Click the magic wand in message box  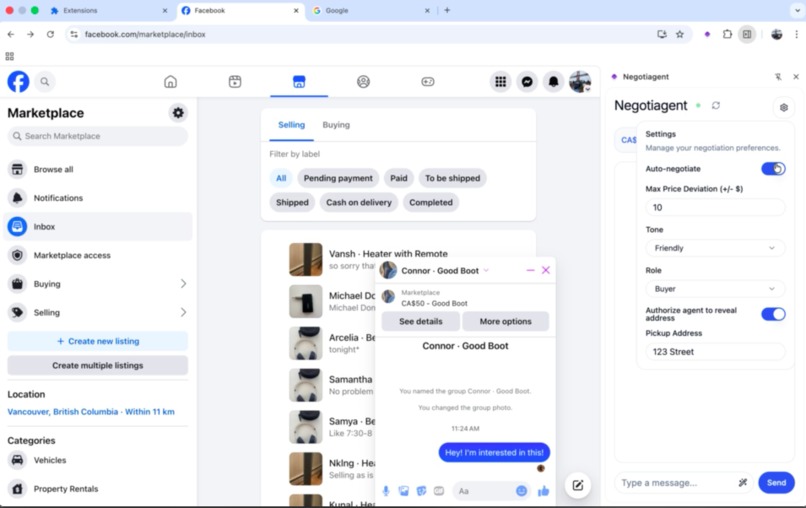(x=742, y=482)
